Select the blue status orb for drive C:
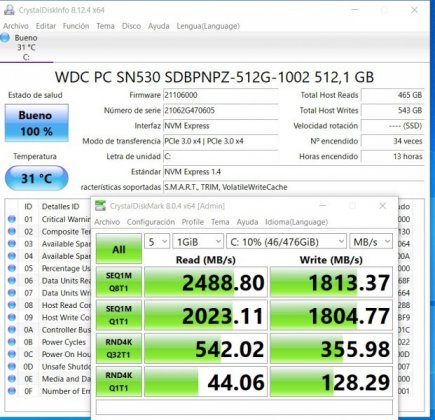The height and width of the screenshot is (420, 435). (5, 38)
